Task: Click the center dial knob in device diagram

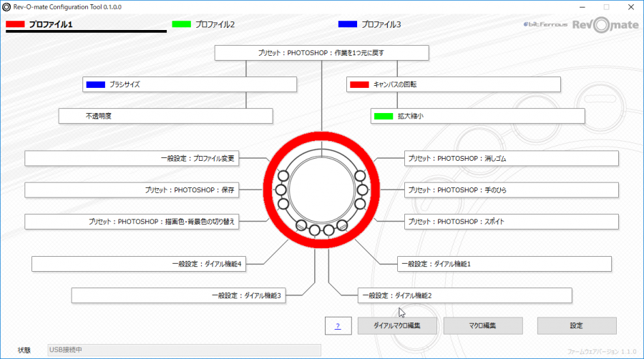Action: (x=321, y=190)
